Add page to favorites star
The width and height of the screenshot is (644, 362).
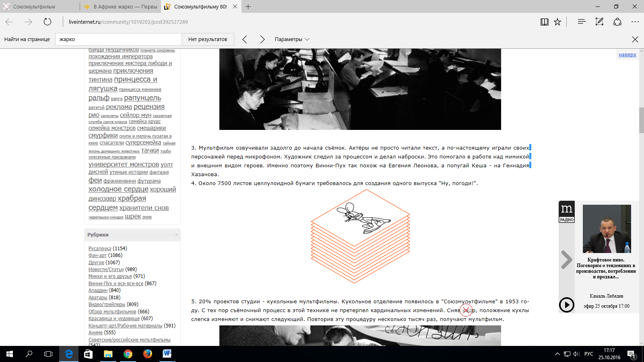coord(557,22)
